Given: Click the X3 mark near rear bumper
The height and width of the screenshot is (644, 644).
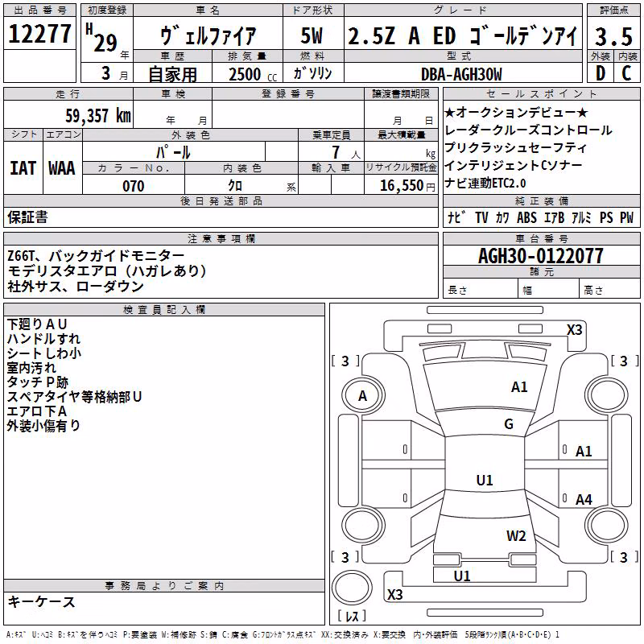Looking at the screenshot, I should (395, 594).
